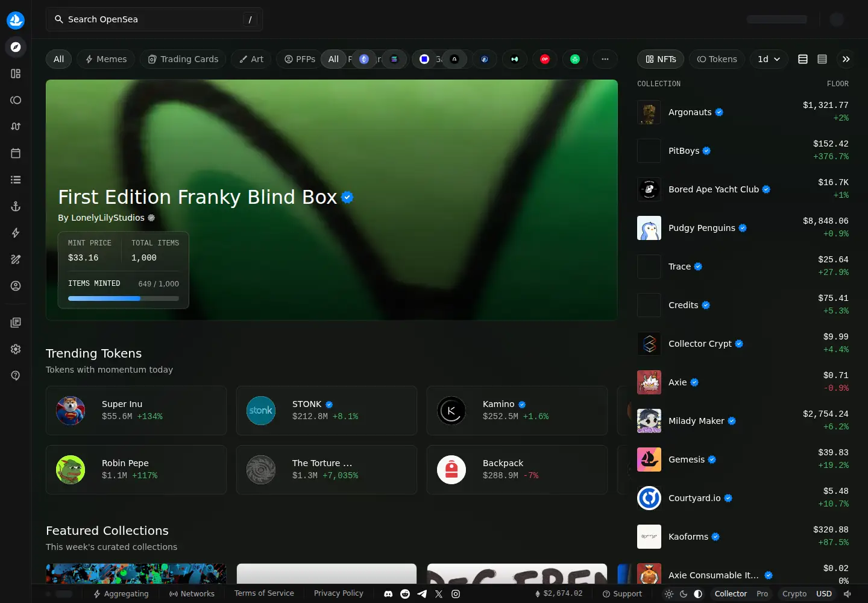Mute sounds with the speaker icon
Screen dimensions: 868x603
point(848,594)
